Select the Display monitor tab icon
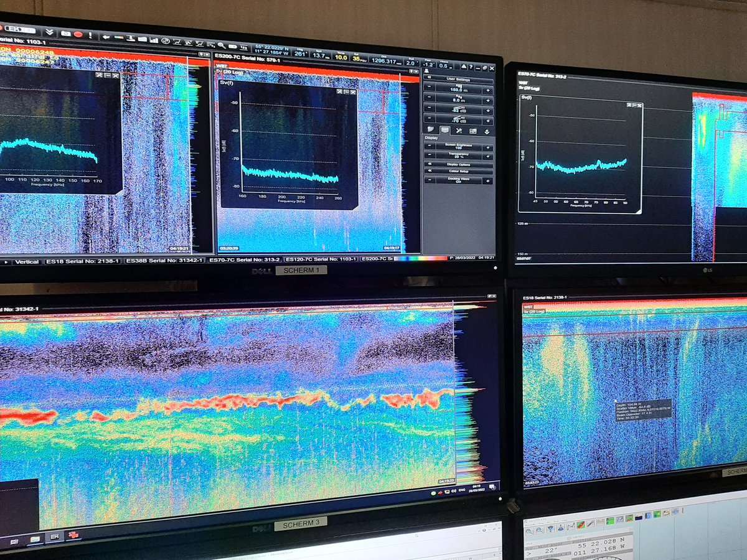This screenshot has height=560, width=747. 445,131
